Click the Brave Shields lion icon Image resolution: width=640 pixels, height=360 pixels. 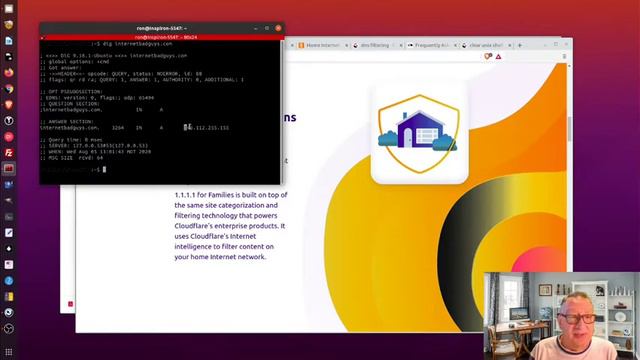click(488, 56)
